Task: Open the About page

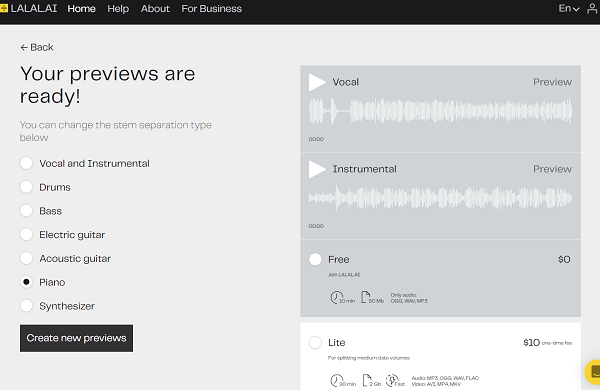Action: [x=155, y=8]
